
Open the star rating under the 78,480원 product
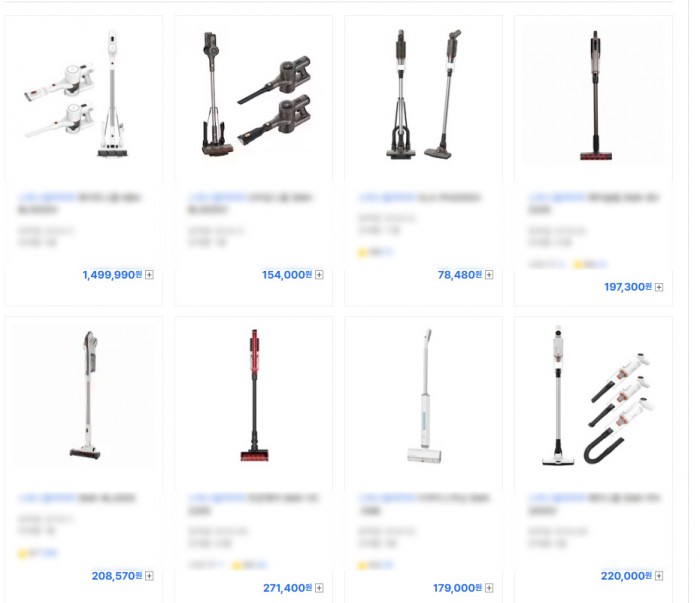375,253
